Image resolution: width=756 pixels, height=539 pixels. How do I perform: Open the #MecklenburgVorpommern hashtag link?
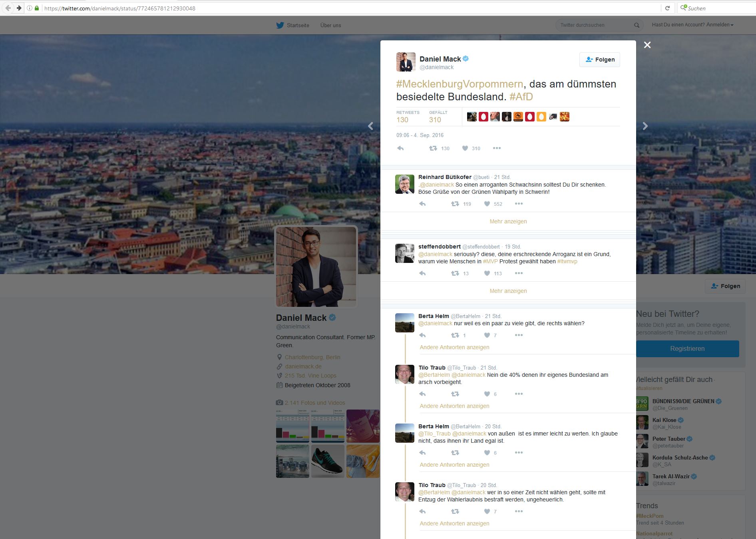[x=460, y=84]
